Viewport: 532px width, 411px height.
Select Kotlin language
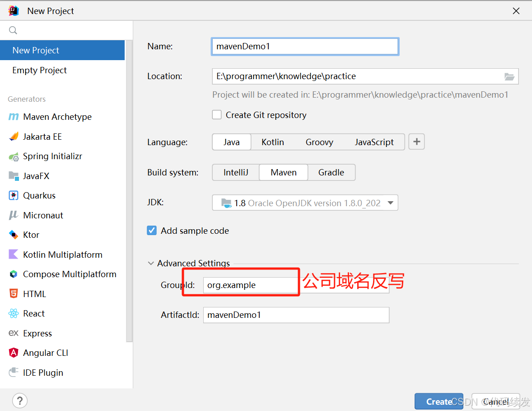click(x=272, y=142)
